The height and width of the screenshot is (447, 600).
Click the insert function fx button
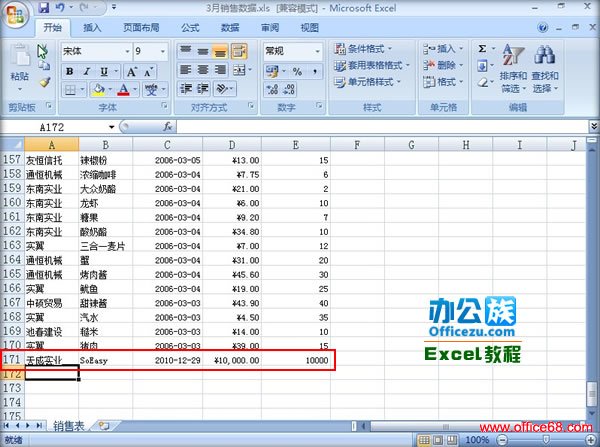point(168,126)
